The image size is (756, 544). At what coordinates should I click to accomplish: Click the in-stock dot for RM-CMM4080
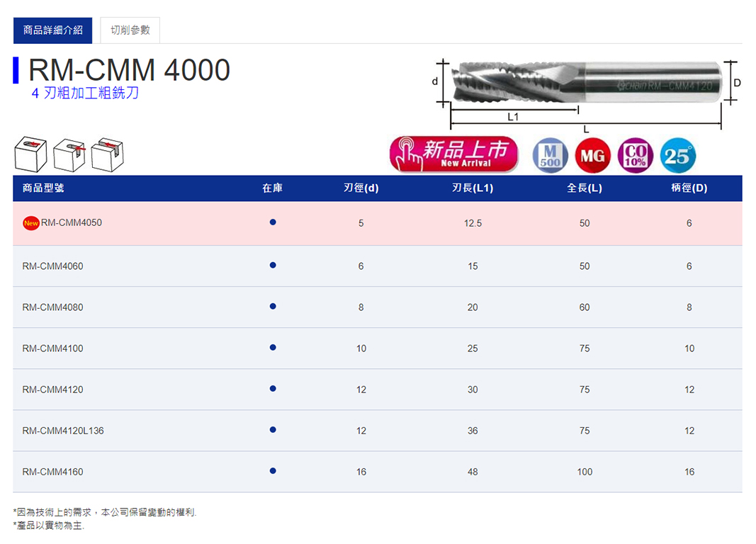tap(273, 307)
